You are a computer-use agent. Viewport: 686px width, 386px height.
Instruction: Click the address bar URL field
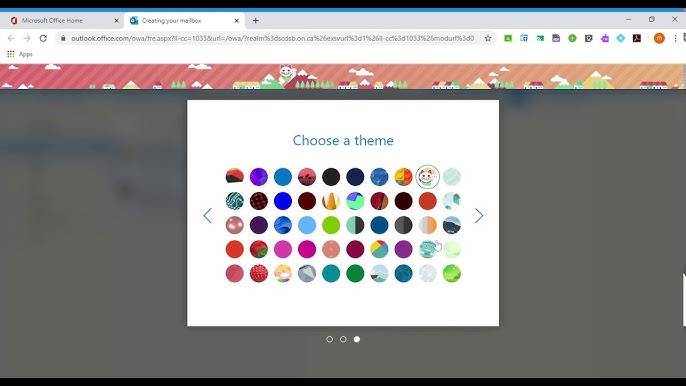click(272, 39)
